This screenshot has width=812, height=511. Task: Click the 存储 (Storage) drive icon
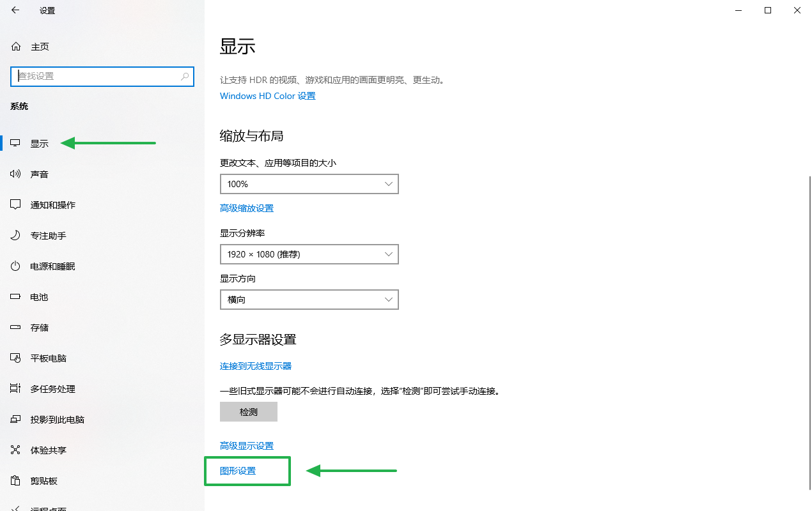coord(15,327)
